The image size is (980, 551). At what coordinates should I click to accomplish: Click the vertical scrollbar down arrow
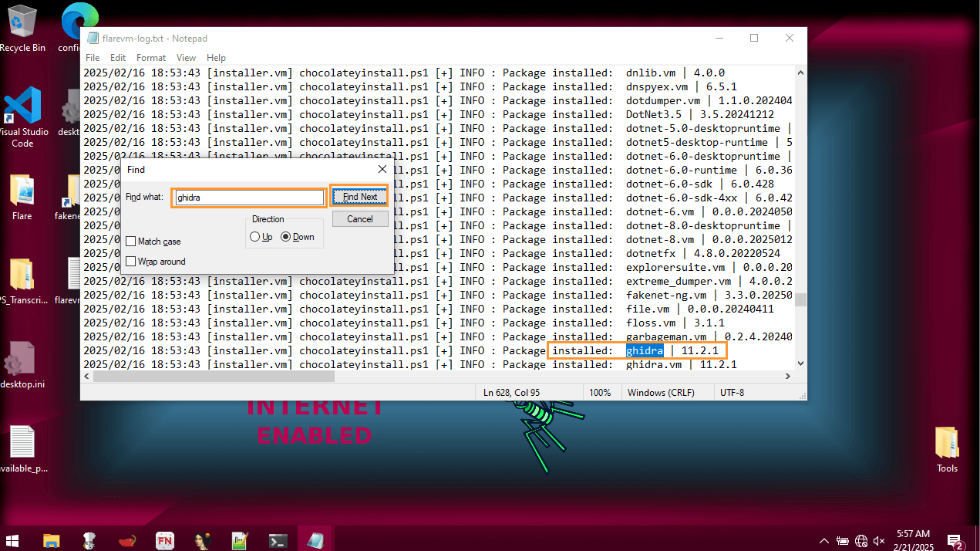(x=800, y=363)
